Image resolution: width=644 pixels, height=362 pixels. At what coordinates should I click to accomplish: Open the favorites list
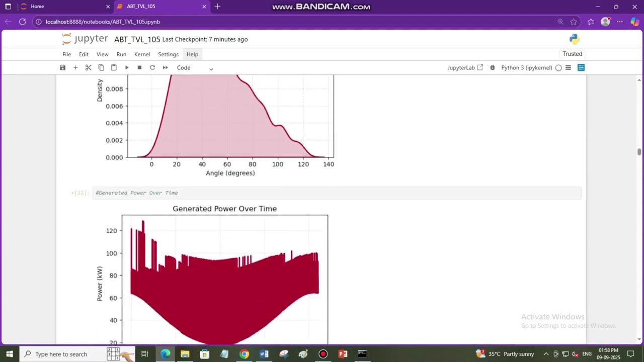point(591,22)
